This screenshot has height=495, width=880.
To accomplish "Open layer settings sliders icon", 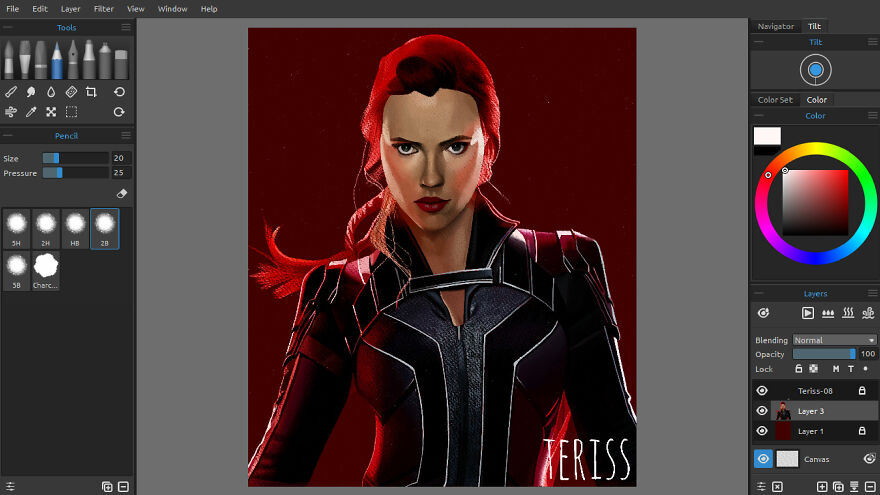I will (761, 487).
